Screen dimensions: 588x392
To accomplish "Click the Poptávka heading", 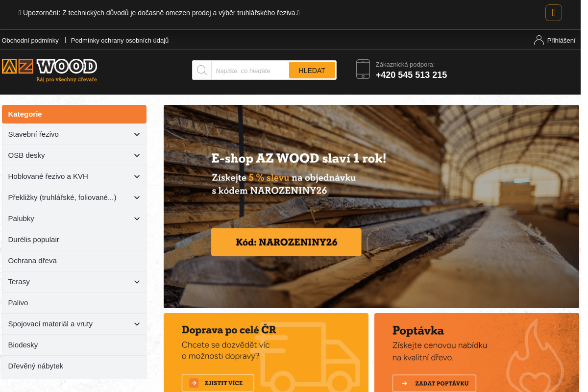I will (x=418, y=330).
